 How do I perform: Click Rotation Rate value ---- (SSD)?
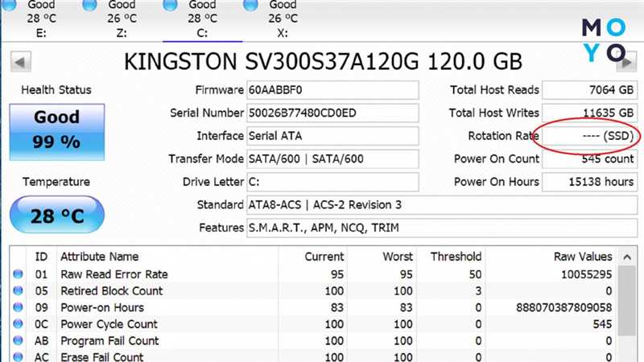pos(590,136)
